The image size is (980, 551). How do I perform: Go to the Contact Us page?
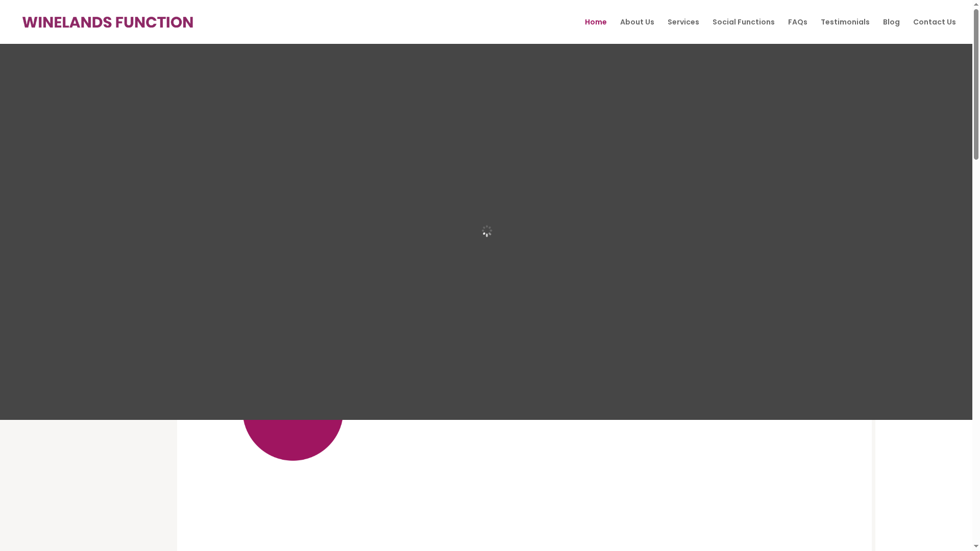pos(934,22)
